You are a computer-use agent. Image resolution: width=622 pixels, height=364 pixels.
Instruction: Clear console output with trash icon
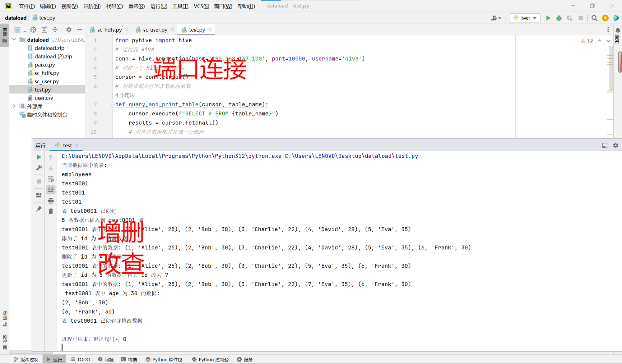[x=51, y=211]
